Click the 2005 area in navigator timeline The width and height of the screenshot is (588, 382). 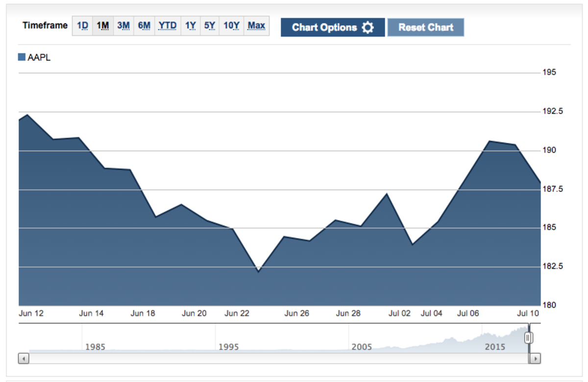pos(362,347)
